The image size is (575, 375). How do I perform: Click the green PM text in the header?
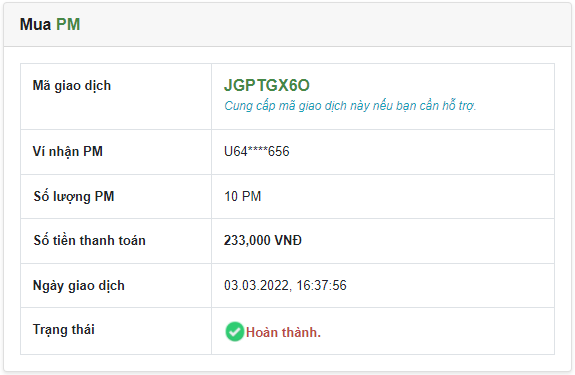[68, 25]
